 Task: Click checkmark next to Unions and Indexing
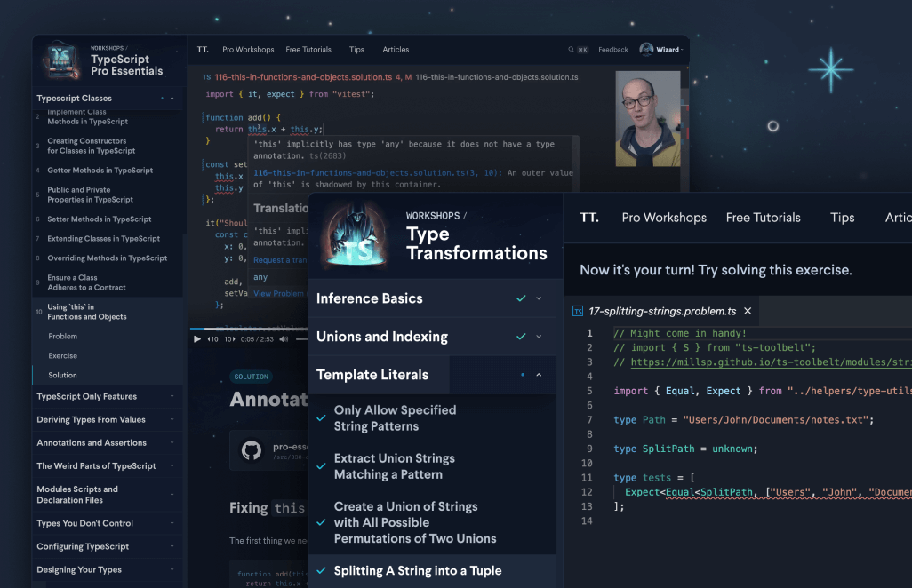point(521,337)
